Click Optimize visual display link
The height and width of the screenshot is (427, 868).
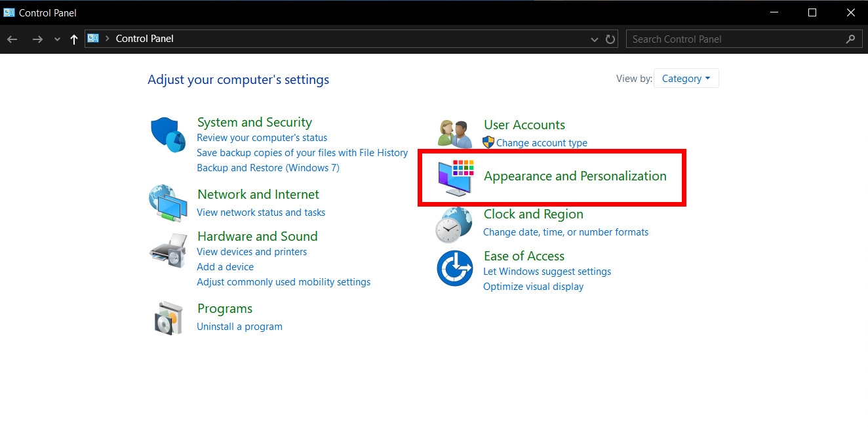pyautogui.click(x=533, y=287)
